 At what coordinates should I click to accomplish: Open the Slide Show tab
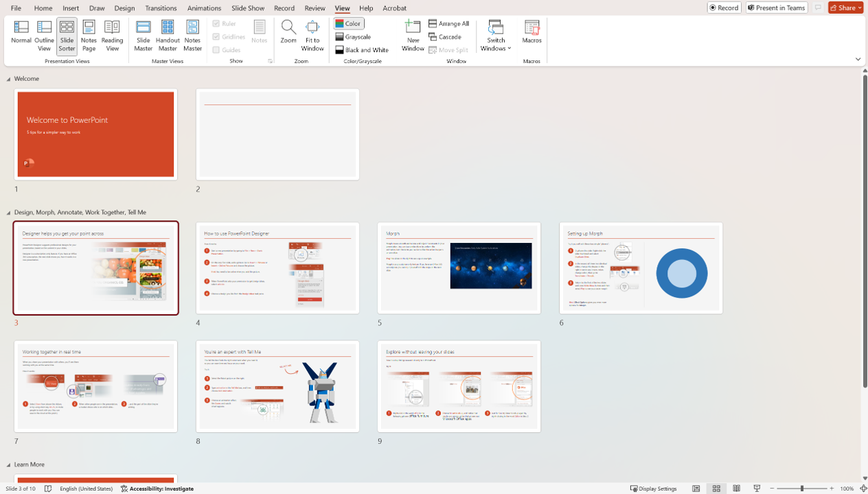[247, 8]
